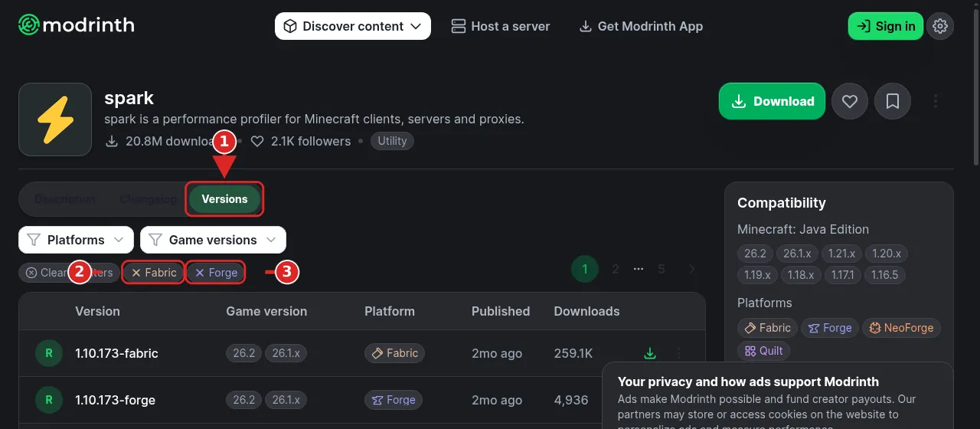Screen dimensions: 980x429
Task: Go to page 1 of versions
Action: coord(585,269)
